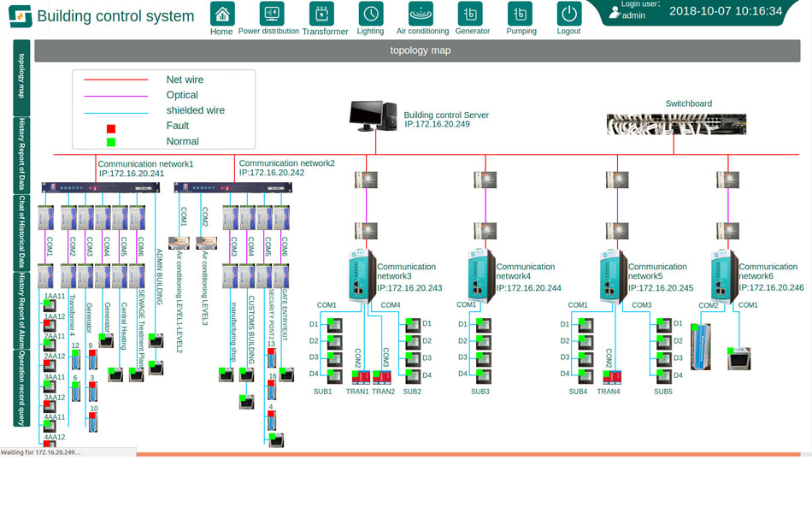Open Operation record query side tab
812x513 pixels.
[21, 387]
